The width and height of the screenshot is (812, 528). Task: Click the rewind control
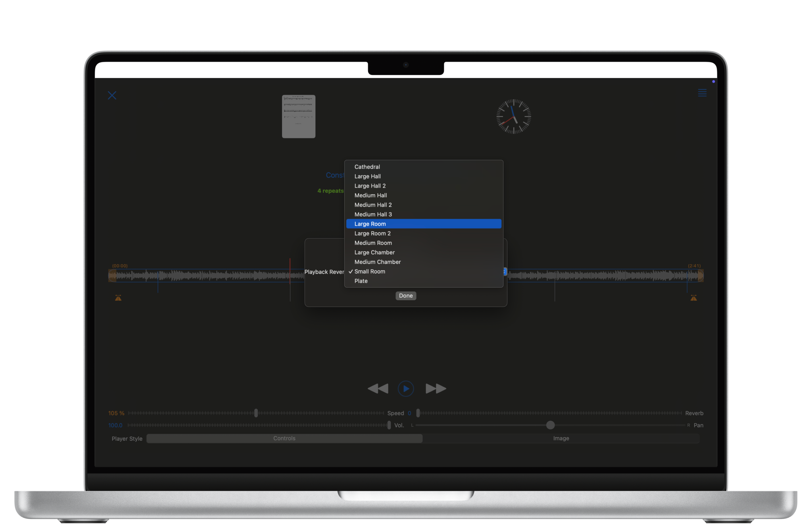pos(377,389)
